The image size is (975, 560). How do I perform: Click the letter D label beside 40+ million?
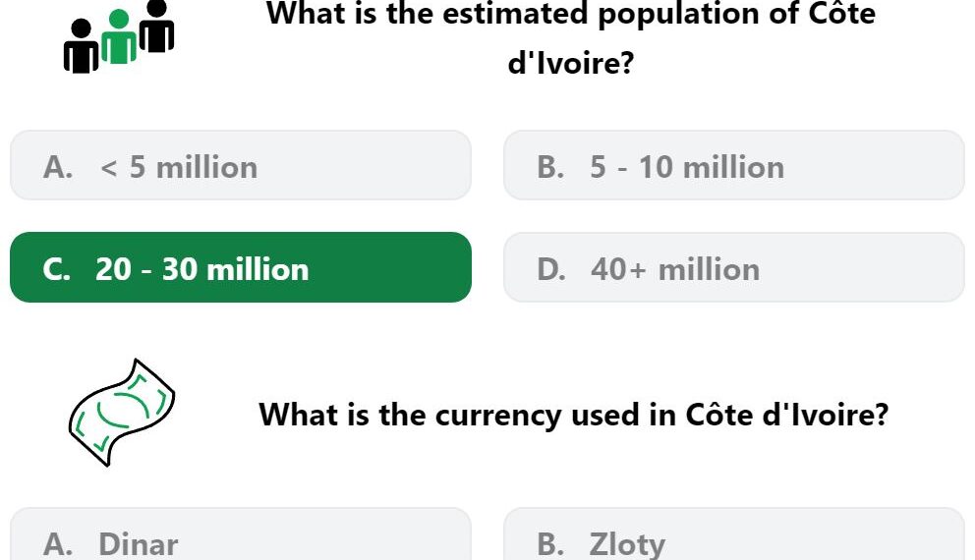(551, 270)
